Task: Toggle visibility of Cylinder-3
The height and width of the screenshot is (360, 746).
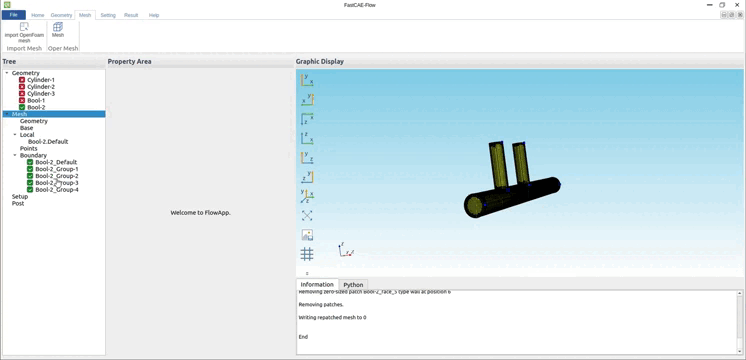Action: (x=22, y=94)
